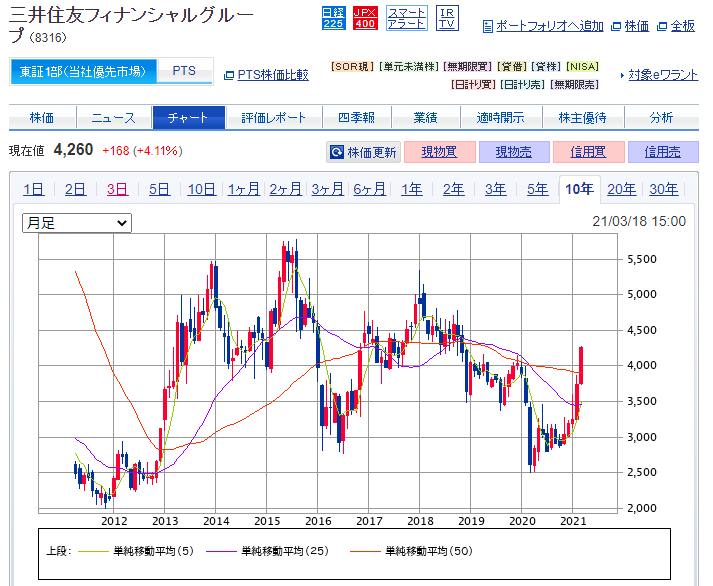
Task: Click the 21/03/18 15:00 timestamp
Action: tap(639, 221)
